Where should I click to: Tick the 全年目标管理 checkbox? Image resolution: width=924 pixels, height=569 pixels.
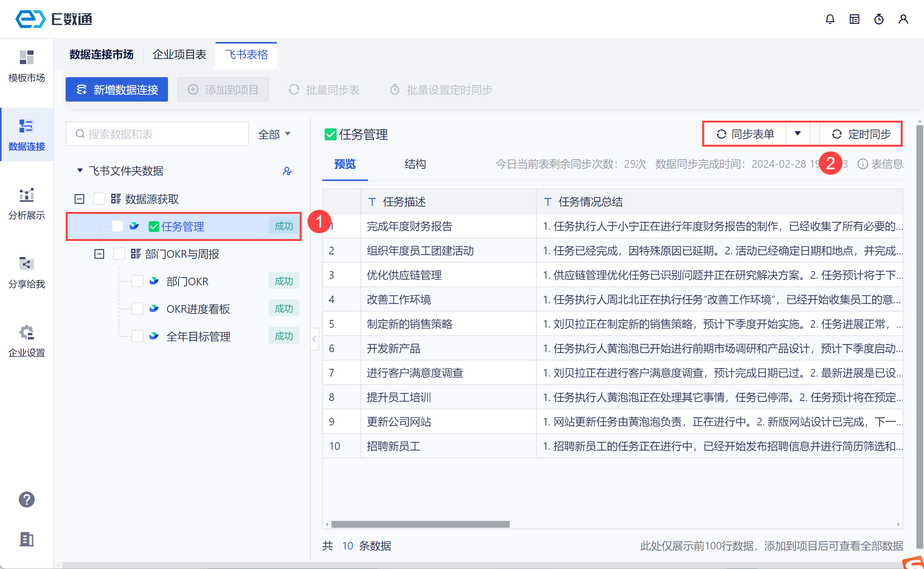tap(137, 336)
